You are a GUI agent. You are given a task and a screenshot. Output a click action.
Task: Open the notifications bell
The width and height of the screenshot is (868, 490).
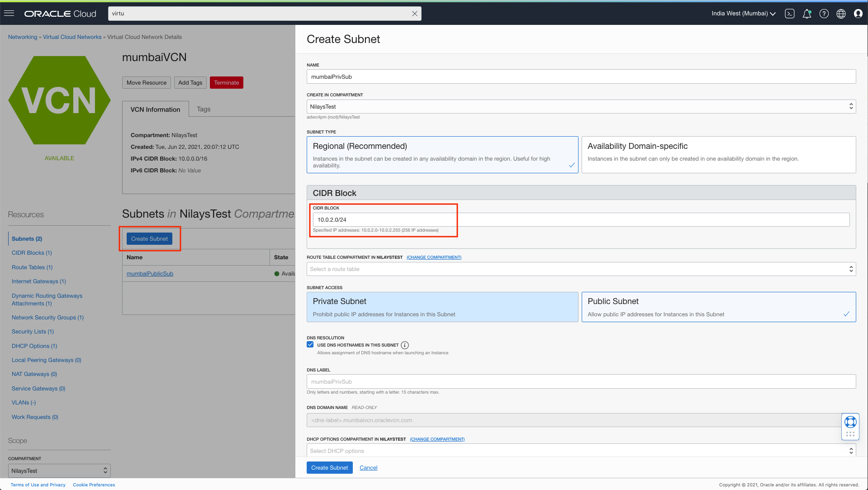(x=807, y=14)
